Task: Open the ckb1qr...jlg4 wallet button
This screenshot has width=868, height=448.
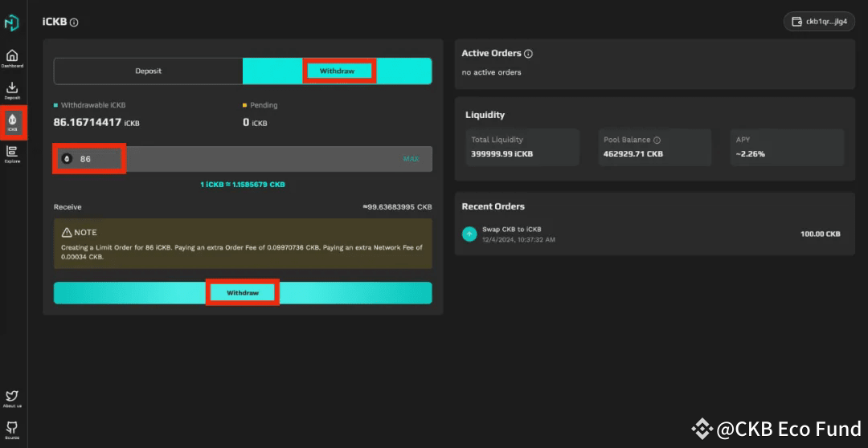Action: (x=819, y=22)
